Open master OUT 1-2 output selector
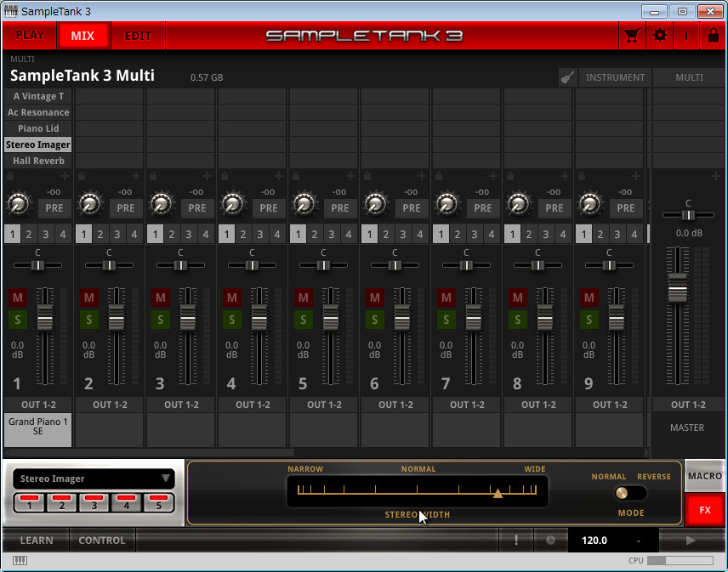728x572 pixels. (x=688, y=405)
